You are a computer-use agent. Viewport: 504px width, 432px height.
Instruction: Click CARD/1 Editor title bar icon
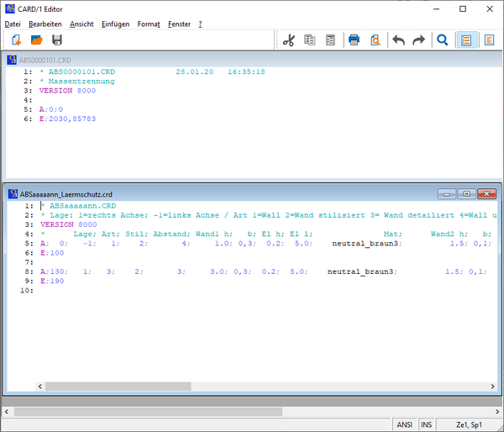[x=10, y=9]
